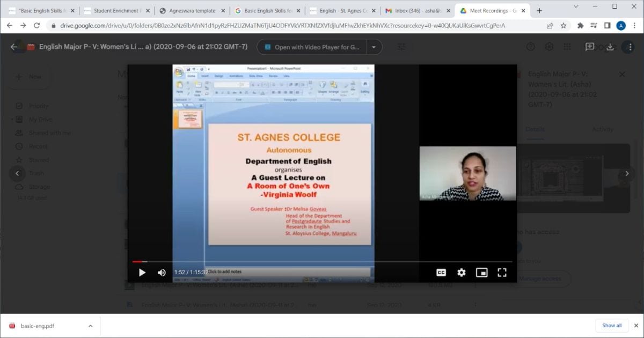Switch to the Agneswara template tab
The height and width of the screenshot is (338, 644).
[191, 11]
